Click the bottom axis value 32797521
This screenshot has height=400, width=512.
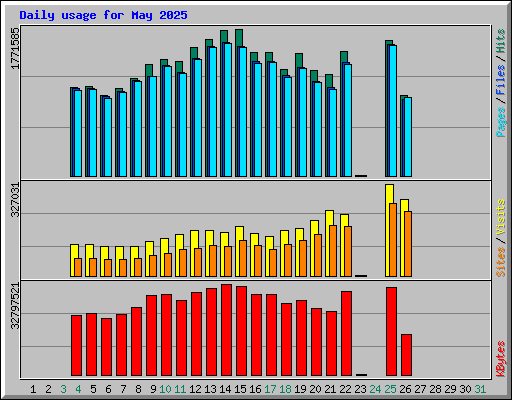(x=15, y=306)
